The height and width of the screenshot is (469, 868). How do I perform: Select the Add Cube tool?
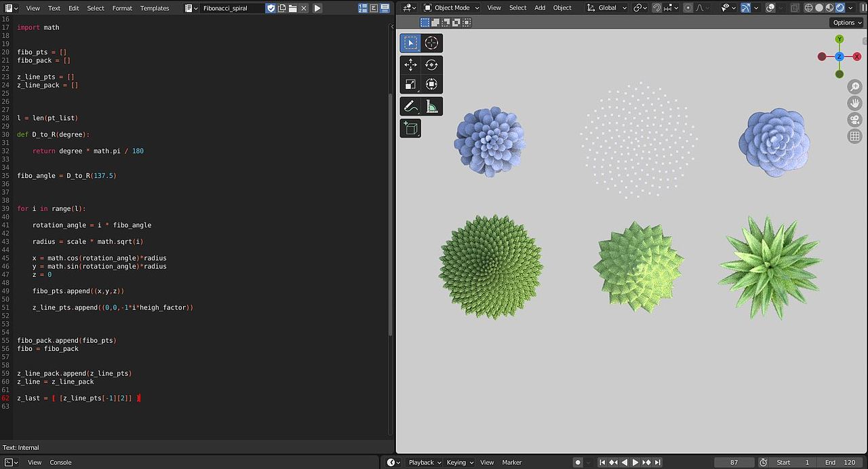coord(410,128)
